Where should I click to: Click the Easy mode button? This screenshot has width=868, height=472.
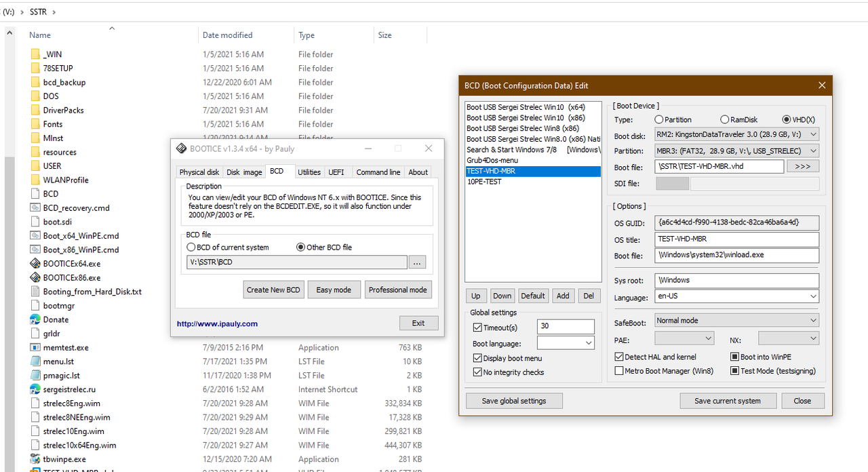click(334, 290)
